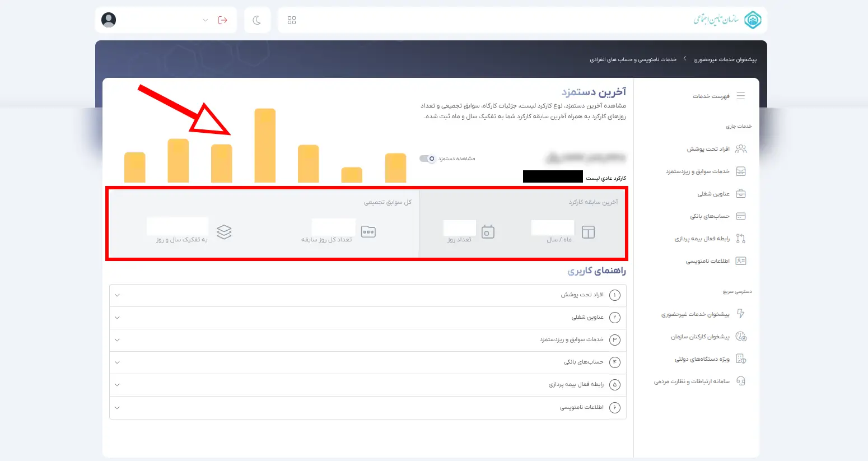Screen dimensions: 868x461
Task: Expand خدمات سوابق و ریزدستمزد guide row
Action: pyautogui.click(x=368, y=340)
